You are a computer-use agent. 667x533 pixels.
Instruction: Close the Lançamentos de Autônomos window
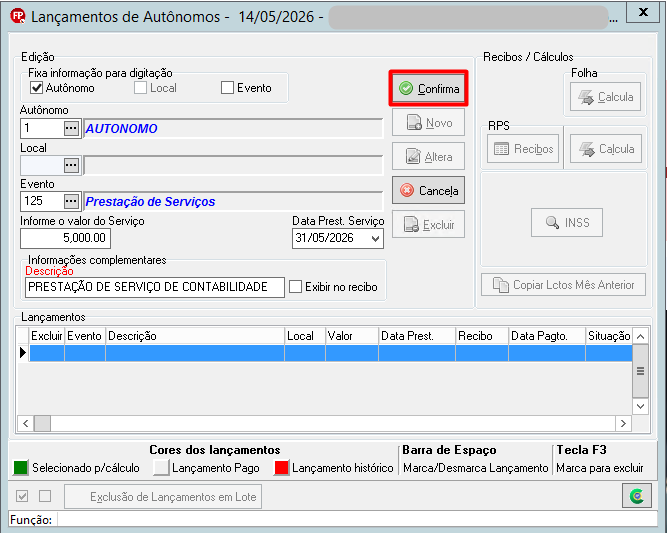coord(643,12)
